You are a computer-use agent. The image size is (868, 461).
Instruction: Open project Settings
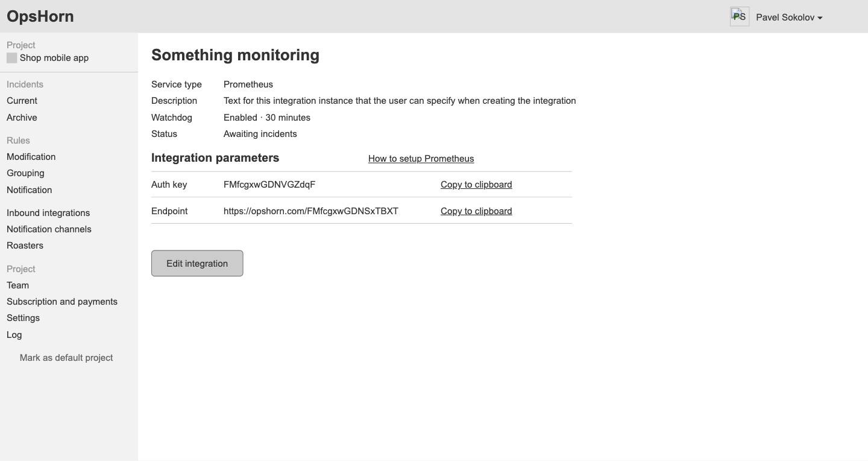pos(23,318)
